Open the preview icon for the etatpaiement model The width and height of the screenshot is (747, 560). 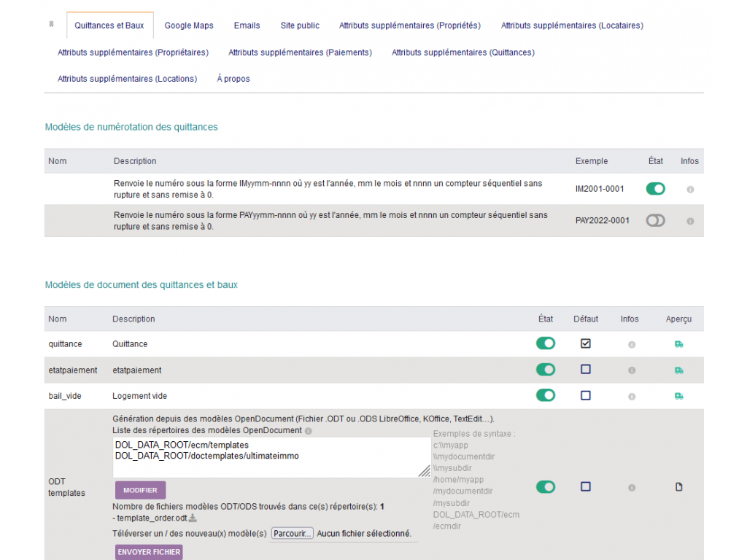point(679,370)
